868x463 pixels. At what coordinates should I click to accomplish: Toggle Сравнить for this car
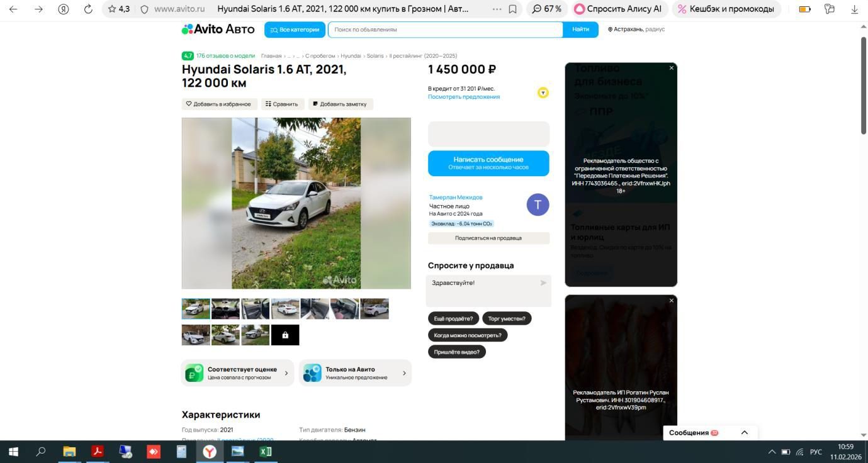point(281,104)
